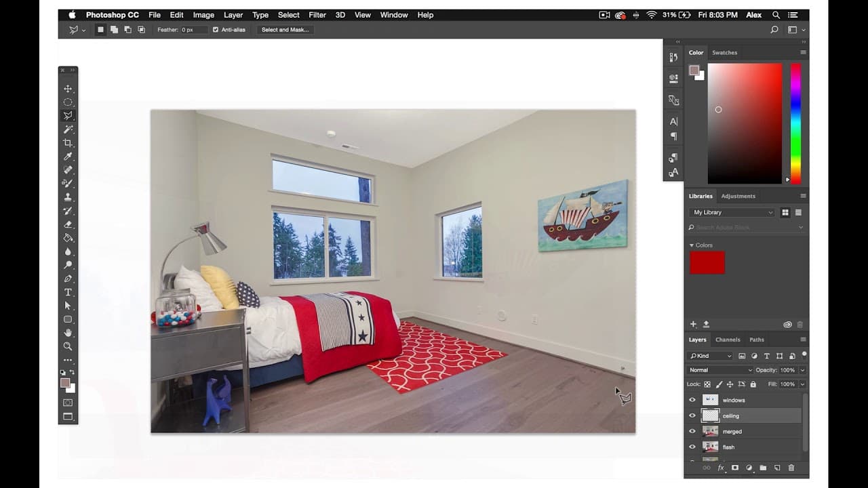Open Add a layer style menu
The height and width of the screenshot is (488, 868).
pos(722,468)
